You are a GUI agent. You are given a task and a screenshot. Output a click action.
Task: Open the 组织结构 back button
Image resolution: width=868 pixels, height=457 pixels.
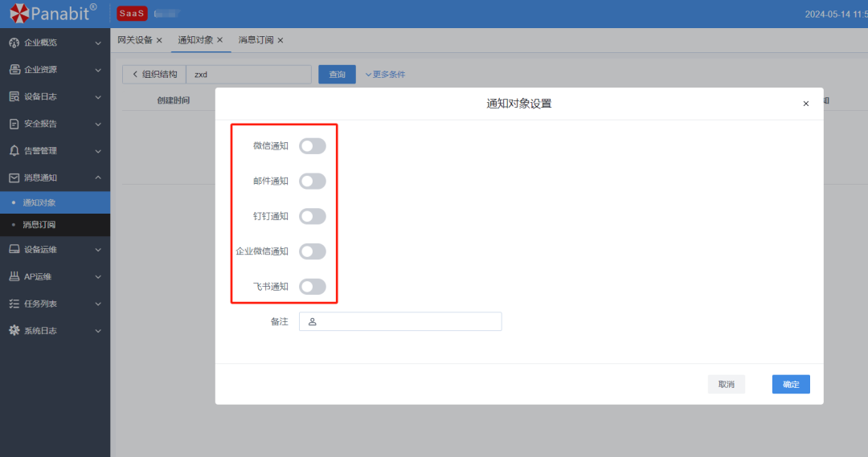pyautogui.click(x=154, y=74)
